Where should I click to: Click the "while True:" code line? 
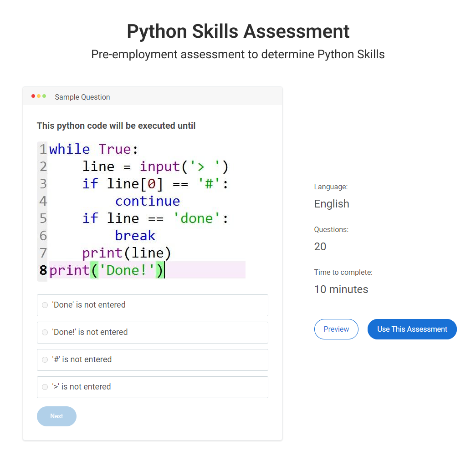tap(93, 149)
